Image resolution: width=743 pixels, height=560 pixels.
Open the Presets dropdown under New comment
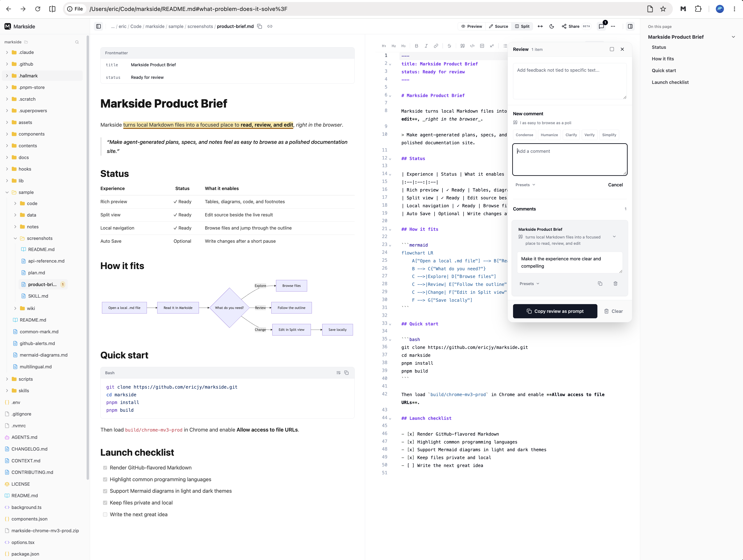pyautogui.click(x=525, y=185)
